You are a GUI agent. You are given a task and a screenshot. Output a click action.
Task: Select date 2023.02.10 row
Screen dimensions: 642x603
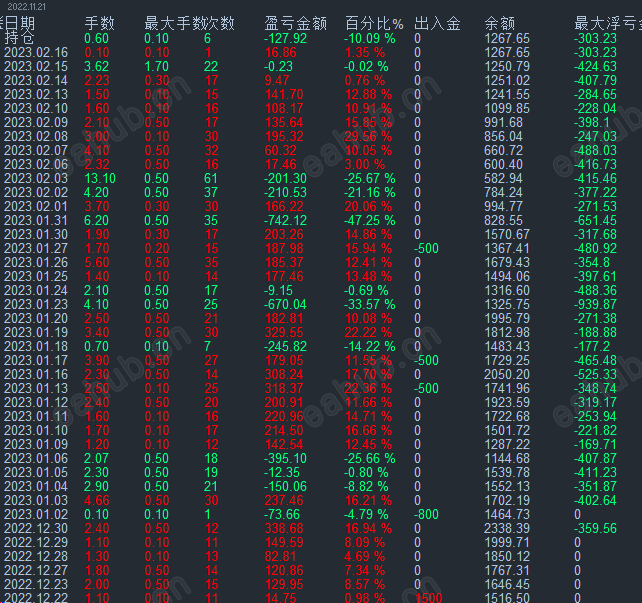pyautogui.click(x=36, y=108)
